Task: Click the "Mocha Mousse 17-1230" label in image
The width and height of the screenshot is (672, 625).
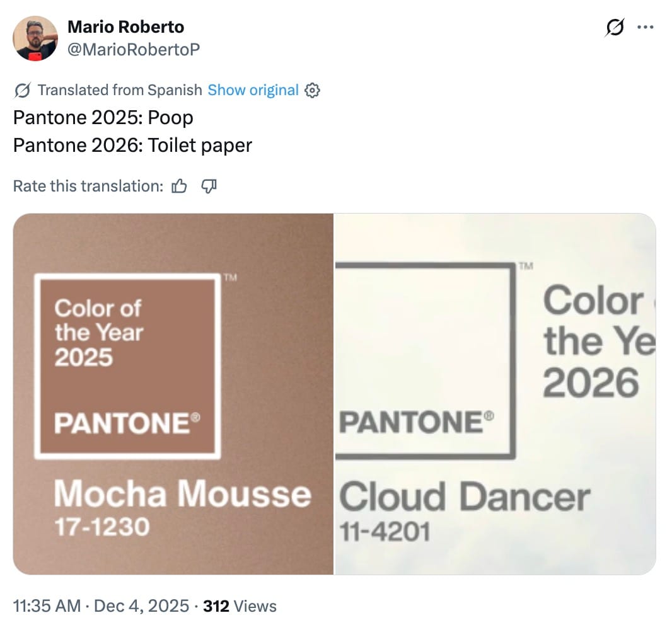Action: pyautogui.click(x=182, y=507)
